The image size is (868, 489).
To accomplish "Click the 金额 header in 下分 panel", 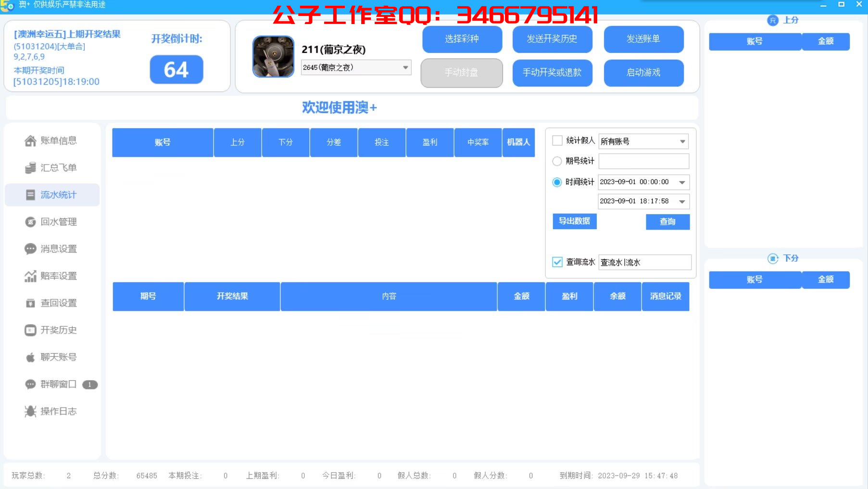I will pyautogui.click(x=826, y=280).
